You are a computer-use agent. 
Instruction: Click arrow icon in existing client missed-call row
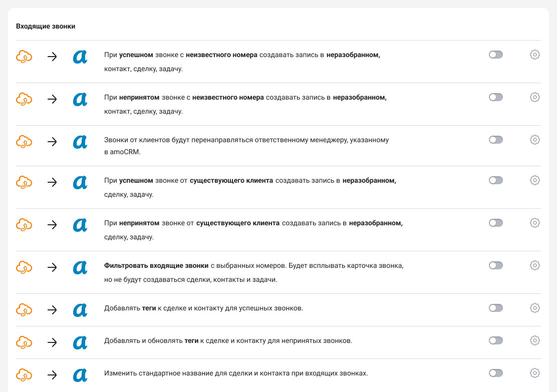(x=52, y=225)
